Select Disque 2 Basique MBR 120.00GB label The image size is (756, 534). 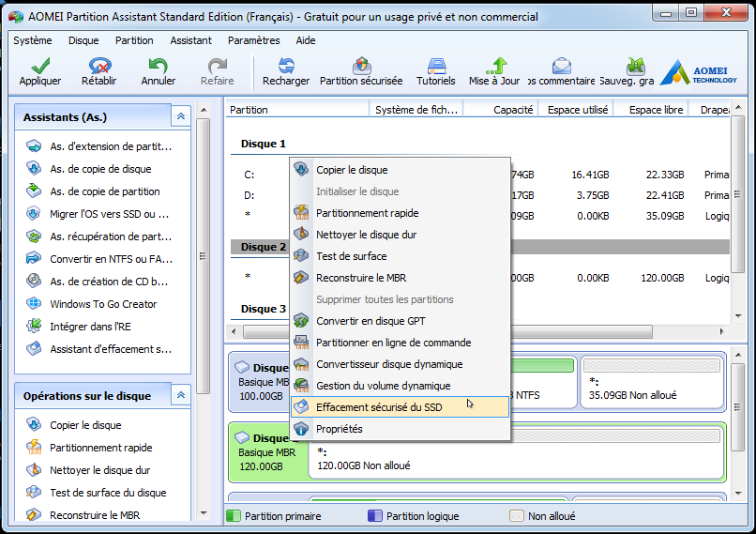click(x=268, y=452)
